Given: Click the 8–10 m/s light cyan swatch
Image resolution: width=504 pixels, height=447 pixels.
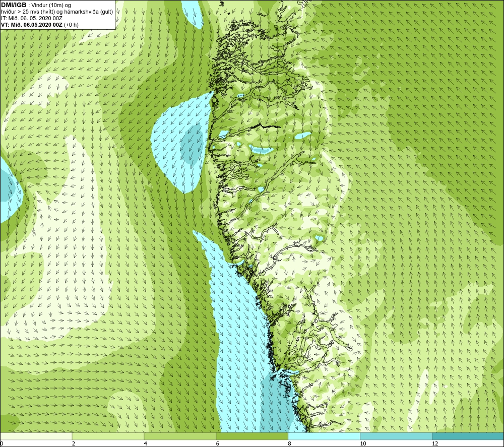Looking at the screenshot, I should pyautogui.click(x=324, y=436).
